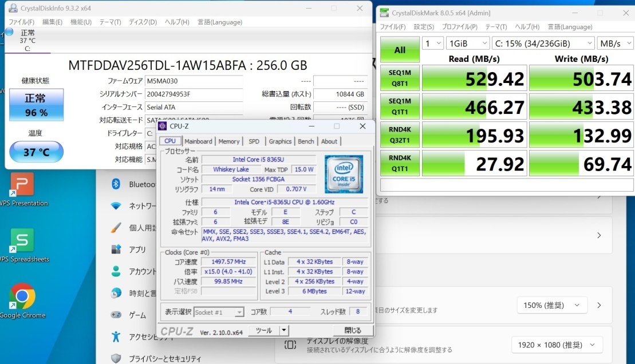This screenshot has width=635, height=364.
Task: Open tools dropdown arrow in CPU-Z
Action: tap(284, 330)
